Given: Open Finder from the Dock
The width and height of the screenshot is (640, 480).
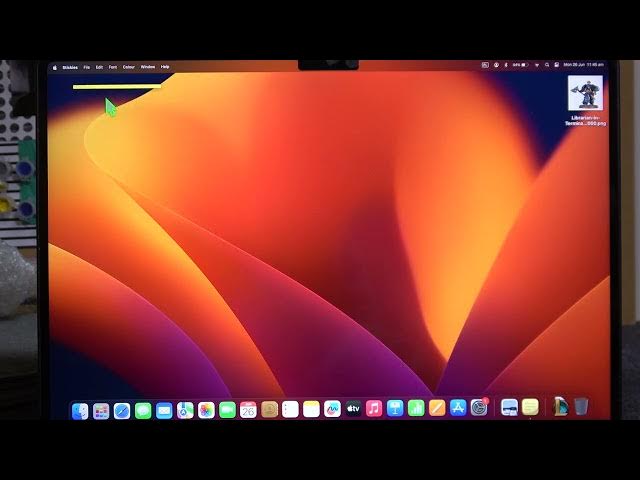Looking at the screenshot, I should pos(80,411).
